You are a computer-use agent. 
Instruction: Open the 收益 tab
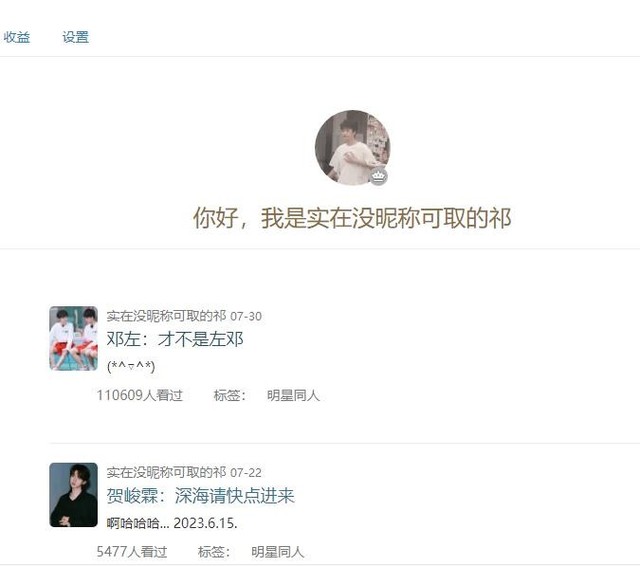coord(17,37)
